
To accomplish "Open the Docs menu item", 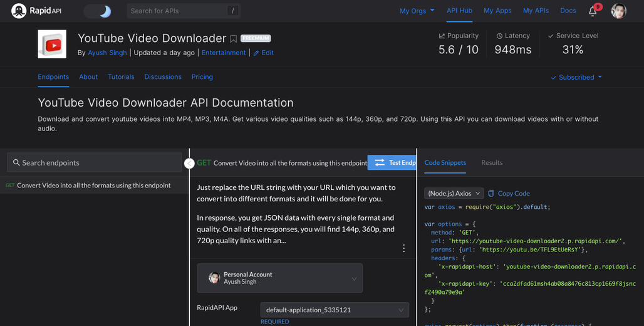I will pos(568,11).
